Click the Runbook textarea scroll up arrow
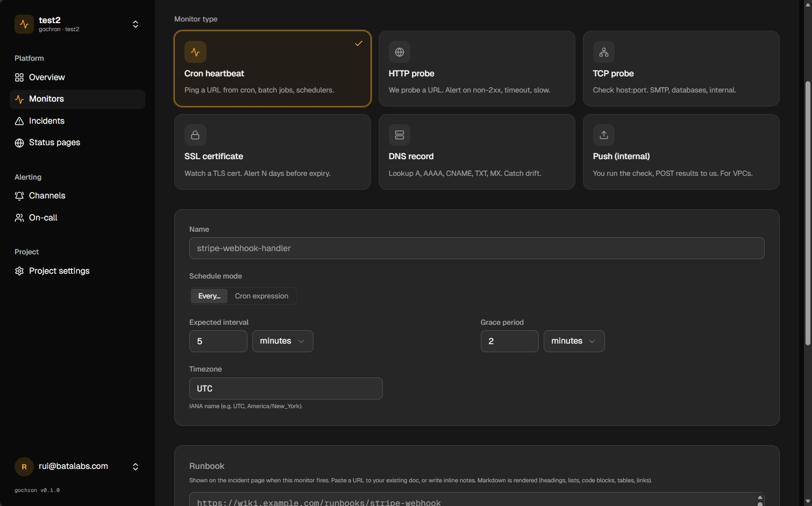 [x=760, y=497]
